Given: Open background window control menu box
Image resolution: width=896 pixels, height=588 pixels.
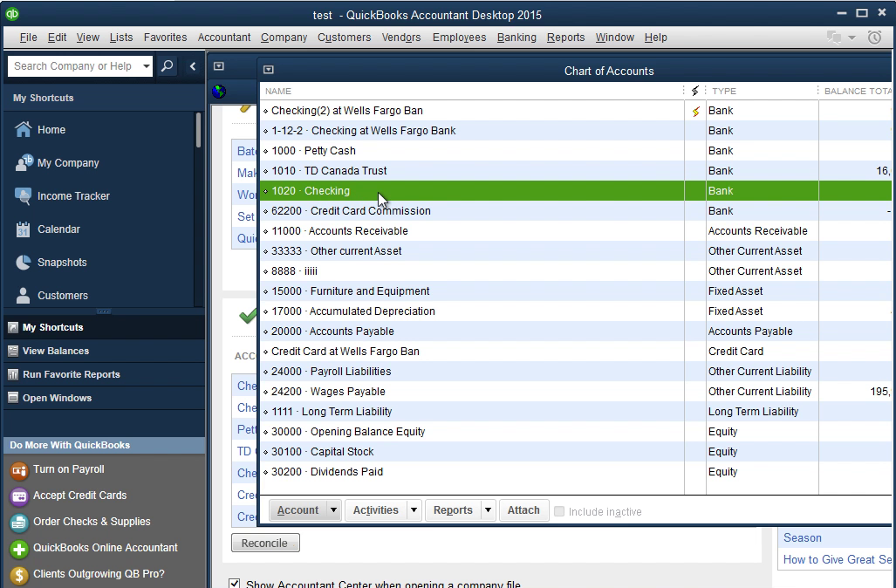Looking at the screenshot, I should click(x=219, y=66).
